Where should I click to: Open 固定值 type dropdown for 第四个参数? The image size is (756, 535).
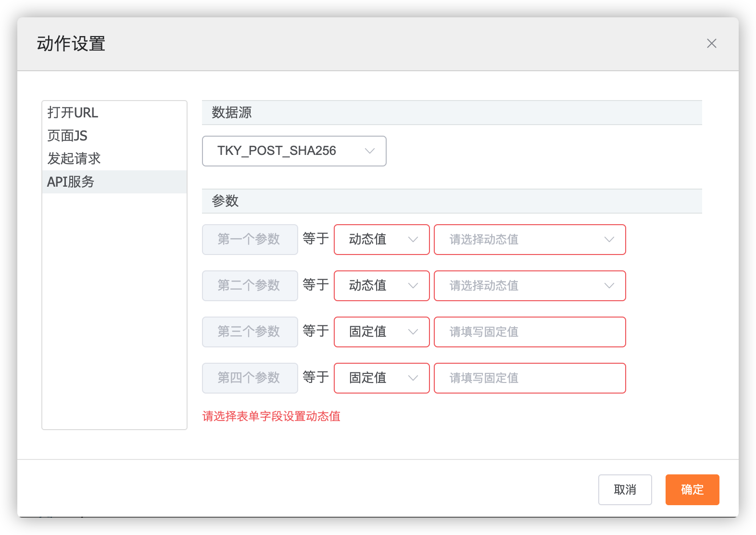(x=381, y=378)
